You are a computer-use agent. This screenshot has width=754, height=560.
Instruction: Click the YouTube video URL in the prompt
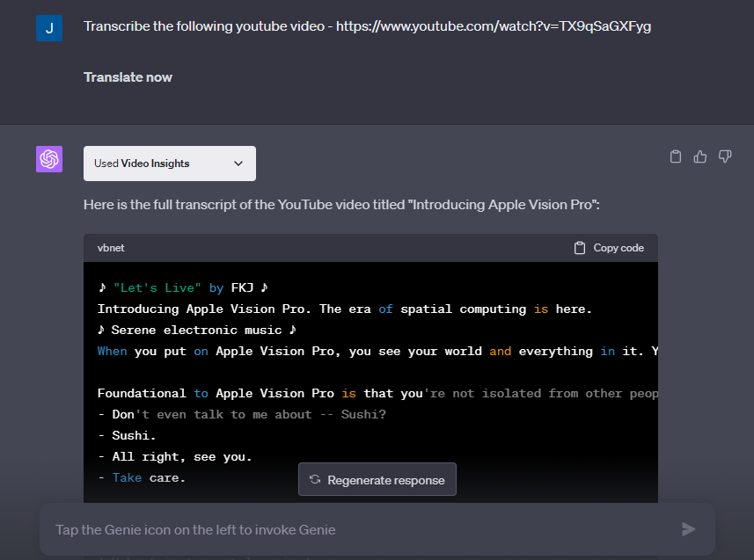click(494, 26)
